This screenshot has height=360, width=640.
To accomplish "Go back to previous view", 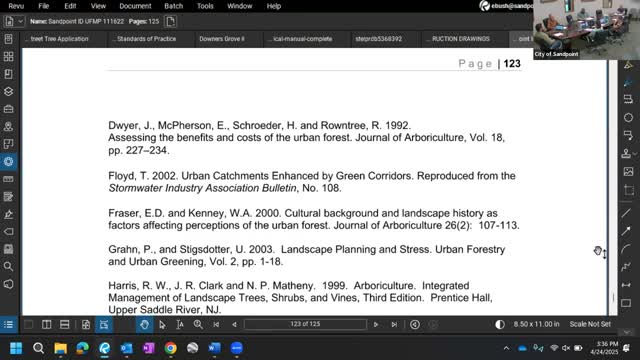I will coord(415,324).
